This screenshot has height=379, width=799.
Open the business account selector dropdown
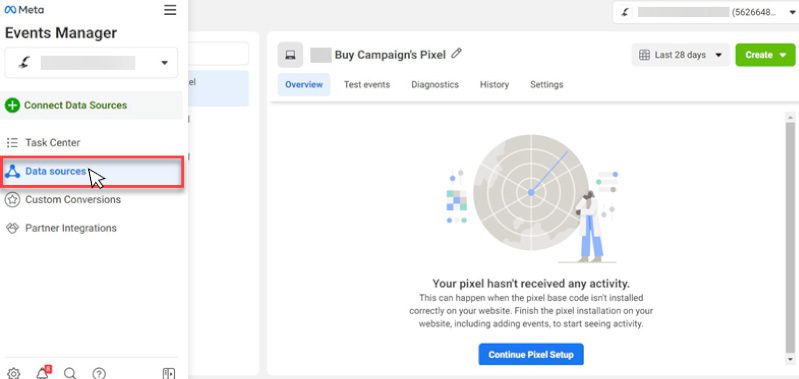(91, 63)
